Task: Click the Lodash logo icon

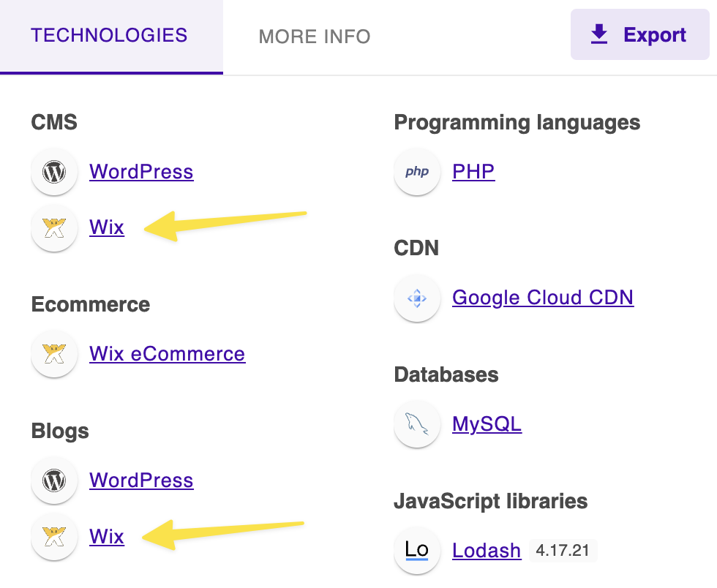Action: tap(417, 551)
